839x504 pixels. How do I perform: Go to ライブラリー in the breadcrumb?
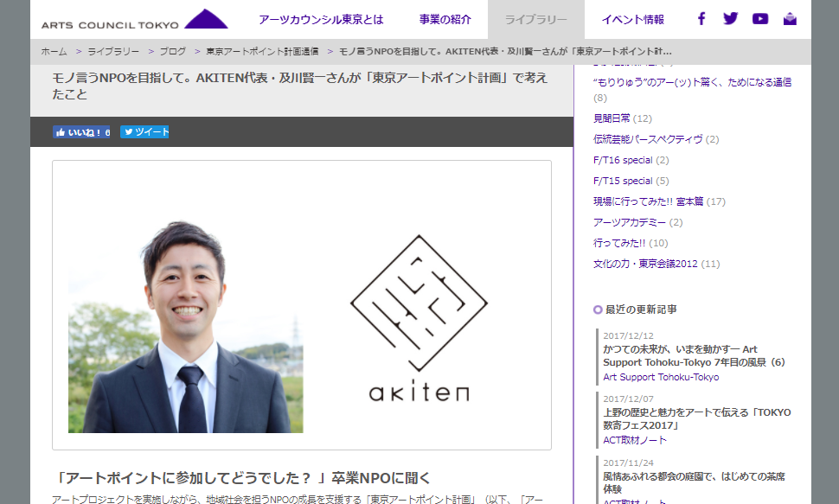pyautogui.click(x=113, y=51)
